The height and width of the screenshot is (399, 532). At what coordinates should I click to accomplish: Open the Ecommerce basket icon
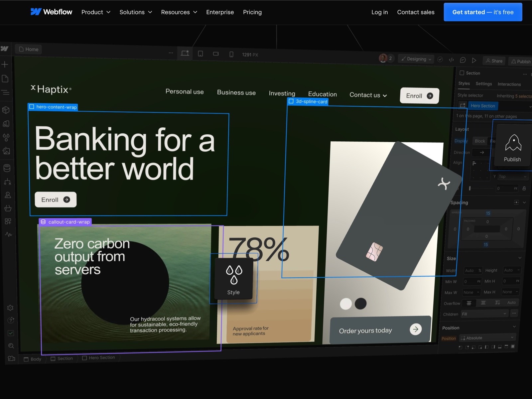click(8, 208)
